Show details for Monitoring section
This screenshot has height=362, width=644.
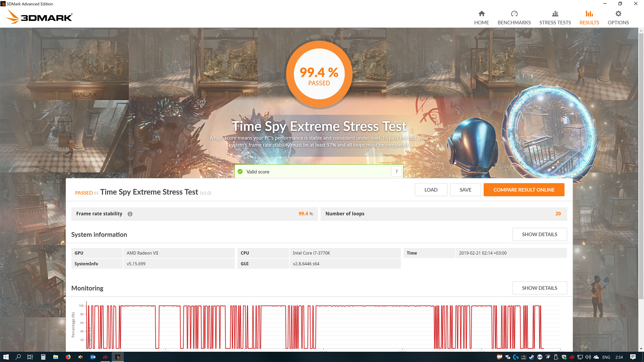pos(540,288)
